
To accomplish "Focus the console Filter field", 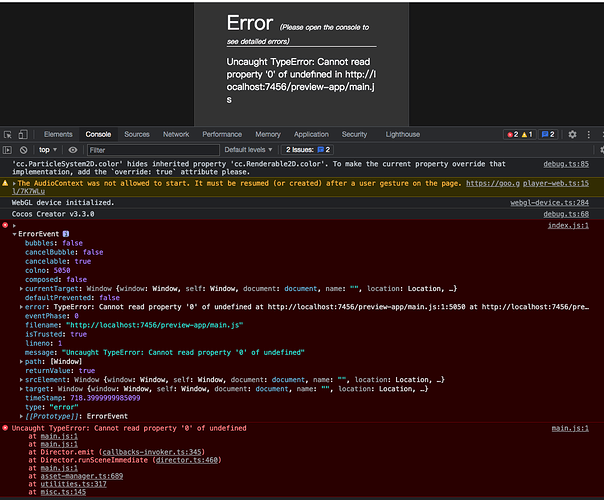I will [x=153, y=150].
